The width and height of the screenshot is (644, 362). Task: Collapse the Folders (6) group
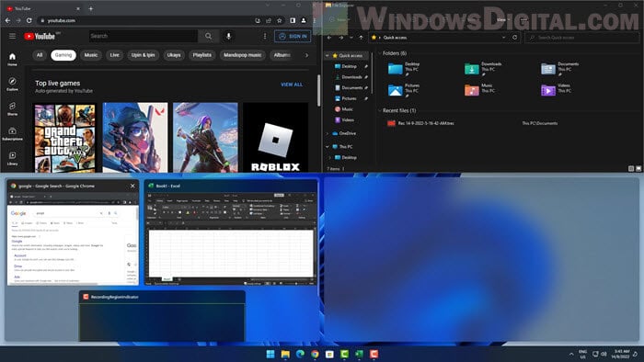380,53
